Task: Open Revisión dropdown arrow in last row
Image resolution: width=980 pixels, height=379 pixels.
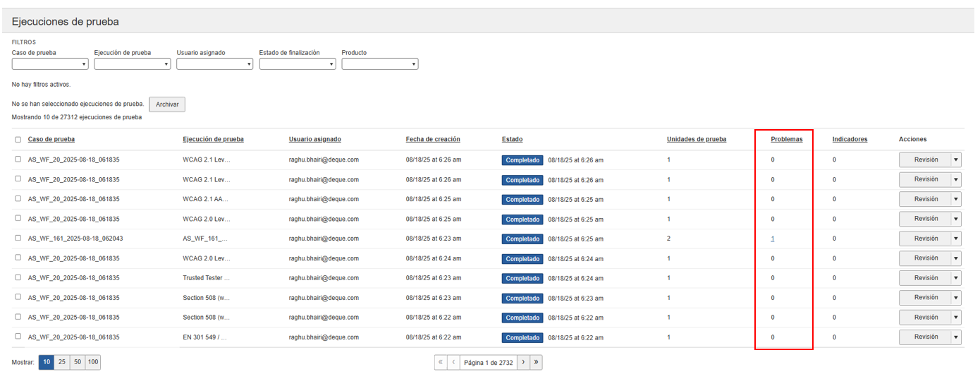Action: click(x=956, y=337)
